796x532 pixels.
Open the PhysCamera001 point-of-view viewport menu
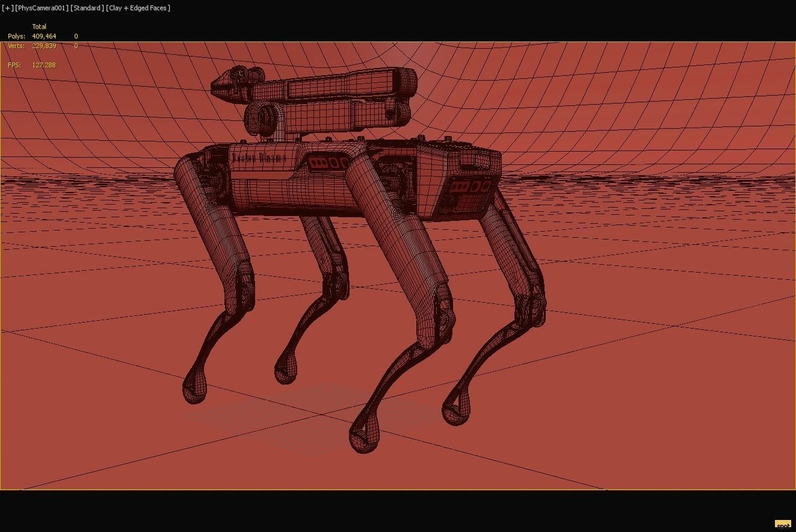[42, 8]
